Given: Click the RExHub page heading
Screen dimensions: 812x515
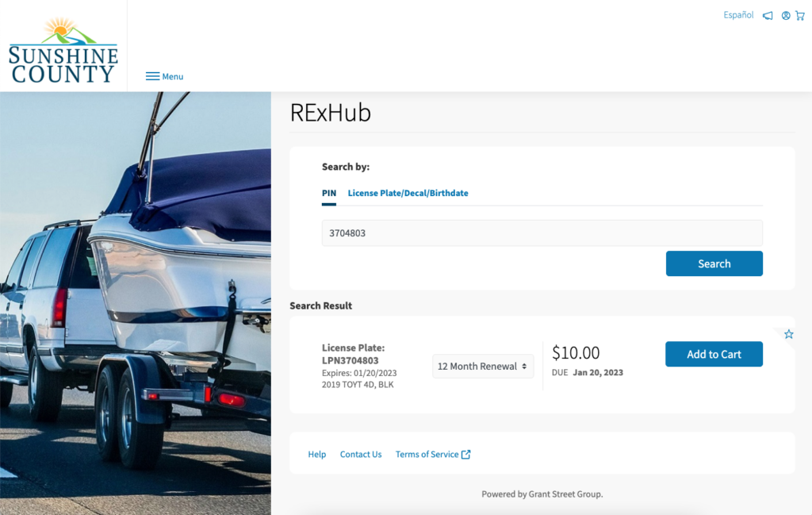Looking at the screenshot, I should [x=331, y=113].
